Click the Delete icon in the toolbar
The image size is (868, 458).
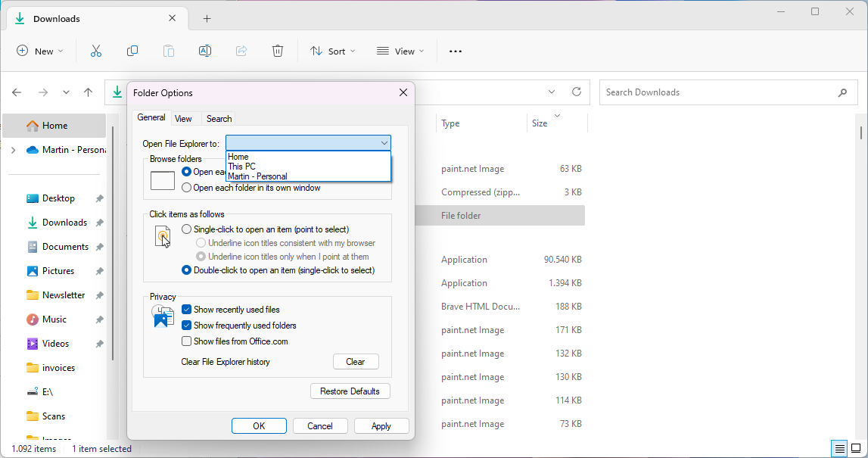[x=278, y=51]
